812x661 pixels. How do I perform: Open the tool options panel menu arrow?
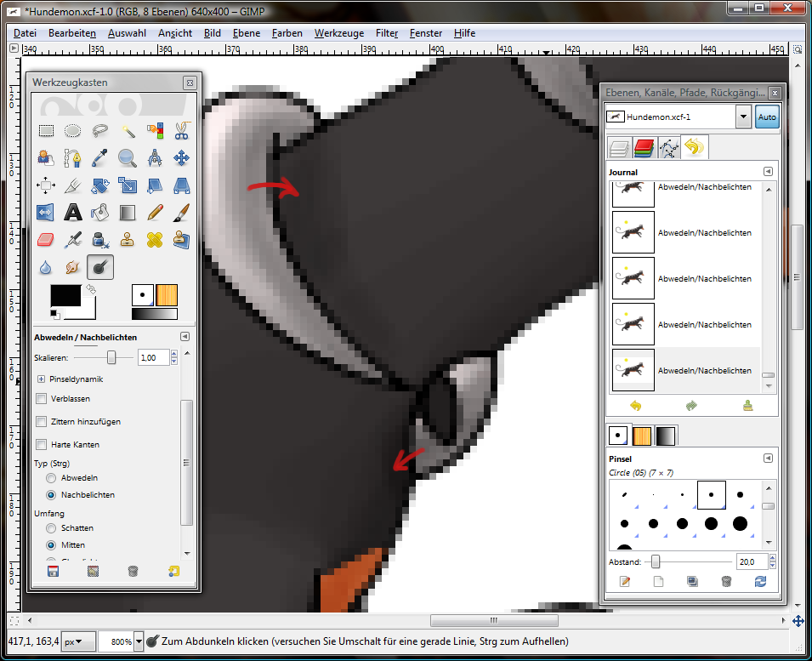point(185,337)
